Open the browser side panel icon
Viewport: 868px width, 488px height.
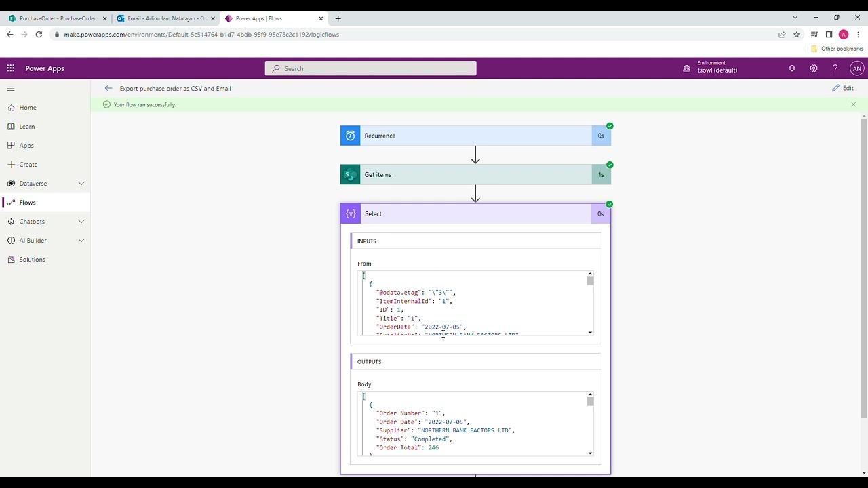[829, 35]
